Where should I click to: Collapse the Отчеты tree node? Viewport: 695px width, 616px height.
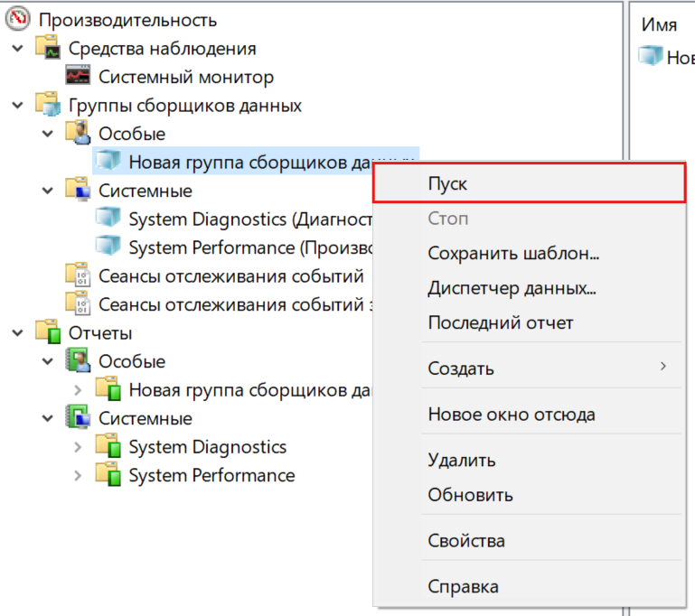(x=17, y=333)
